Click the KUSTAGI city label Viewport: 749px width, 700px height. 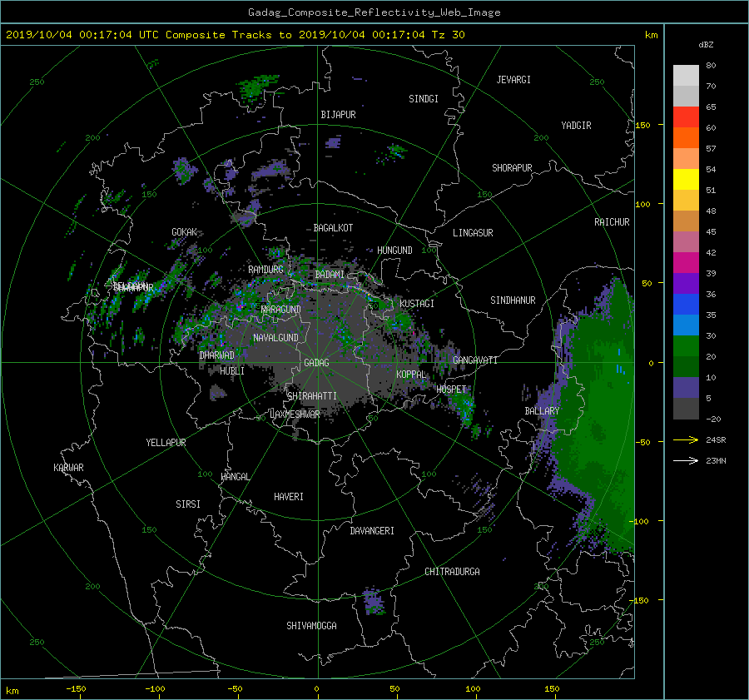(417, 304)
